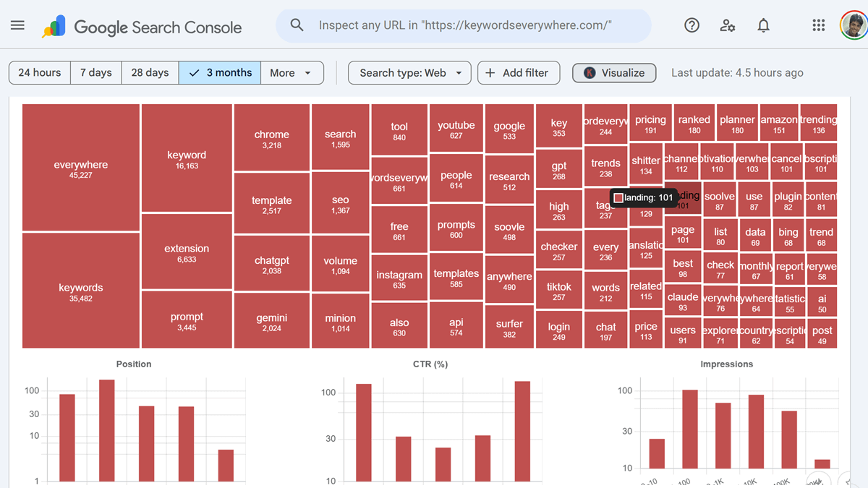Viewport: 868px width, 488px height.
Task: Select the checked 3 months range
Action: [220, 72]
